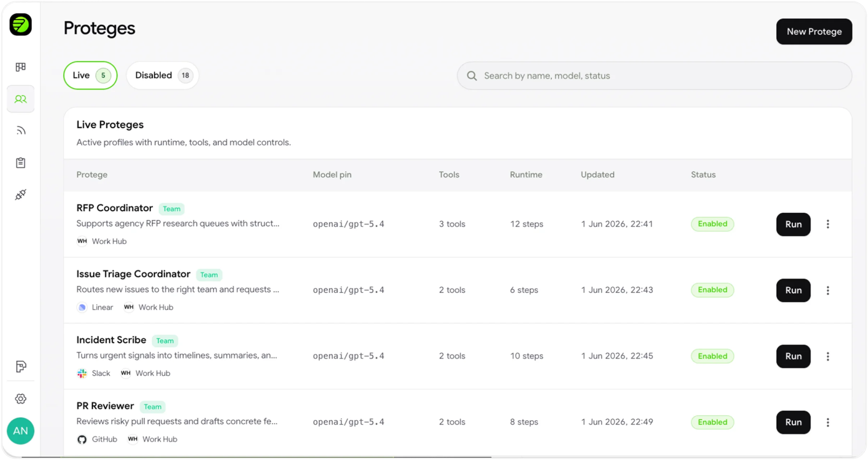Click the Team tag beside Incident Scribe

point(165,341)
